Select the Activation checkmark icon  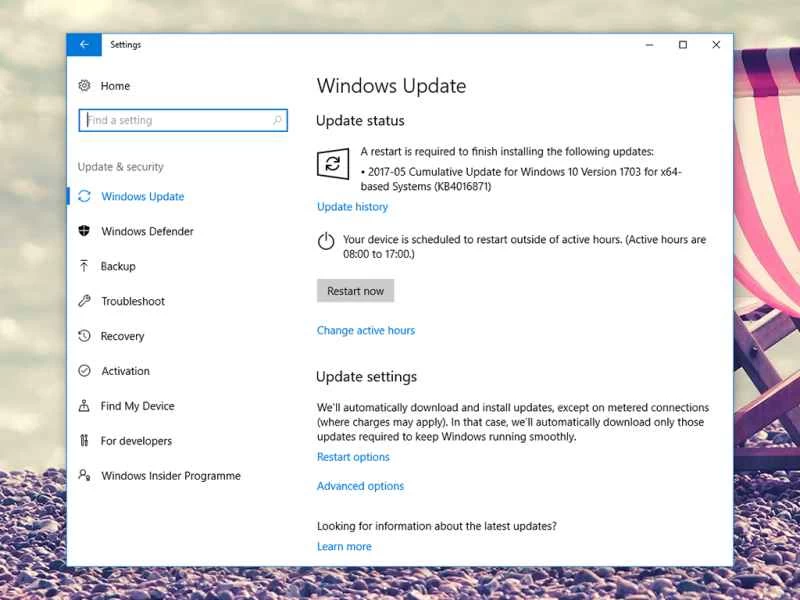86,371
